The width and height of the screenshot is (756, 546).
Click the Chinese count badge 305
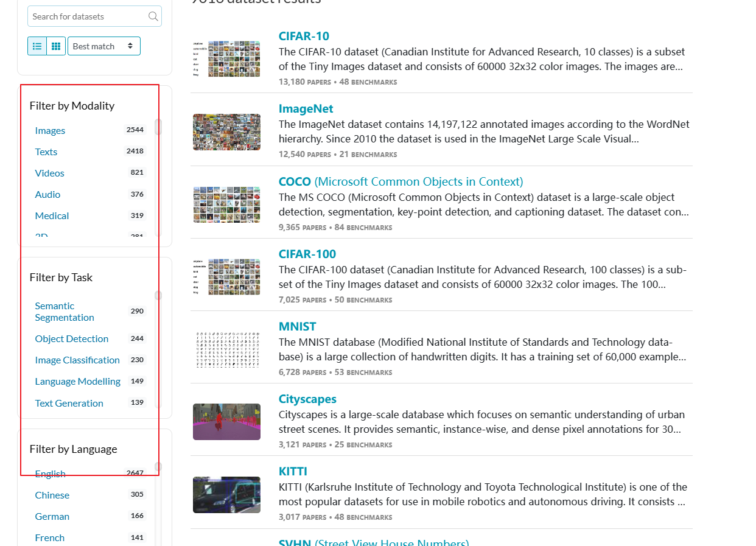(137, 494)
